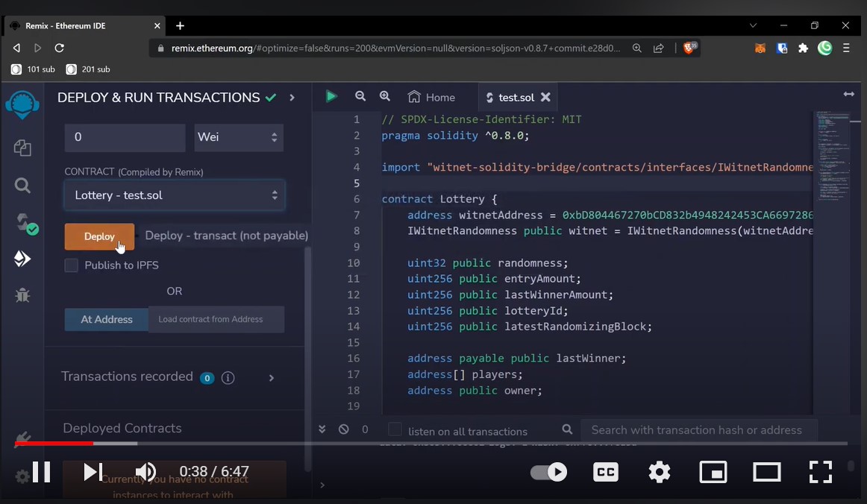The image size is (867, 504).
Task: Open Debugger bug sidebar icon
Action: (22, 295)
